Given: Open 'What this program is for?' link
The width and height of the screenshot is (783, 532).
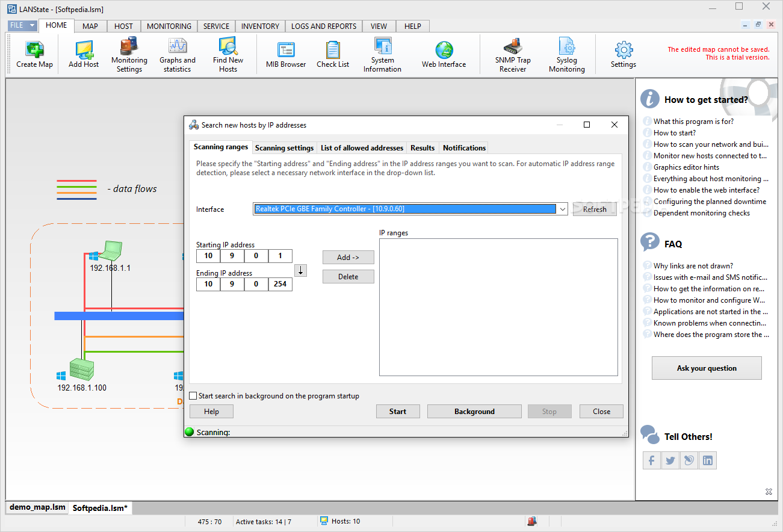Looking at the screenshot, I should pyautogui.click(x=693, y=122).
